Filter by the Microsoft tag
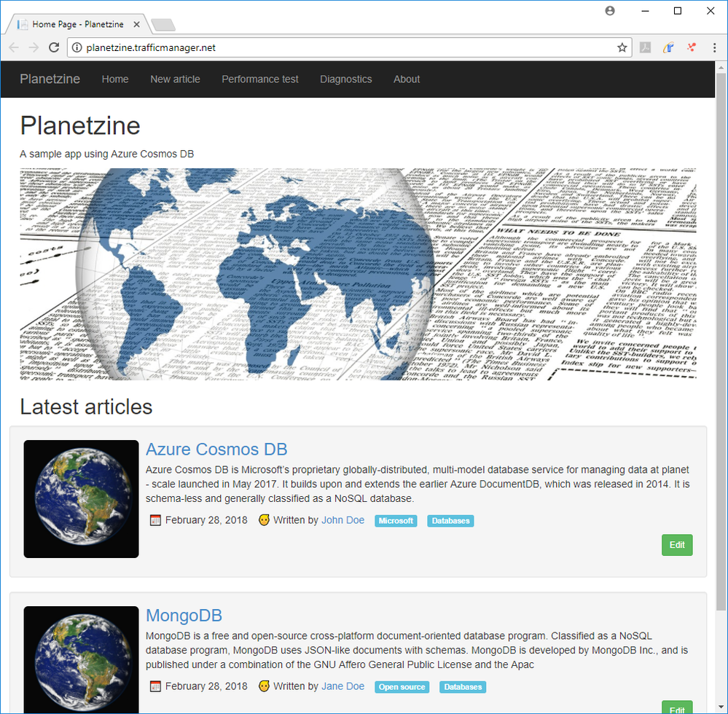 point(396,521)
